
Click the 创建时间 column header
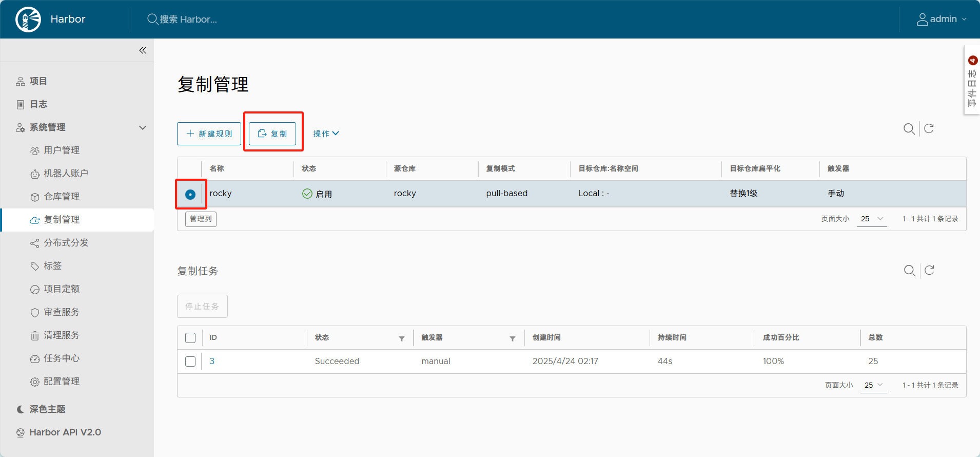click(546, 338)
